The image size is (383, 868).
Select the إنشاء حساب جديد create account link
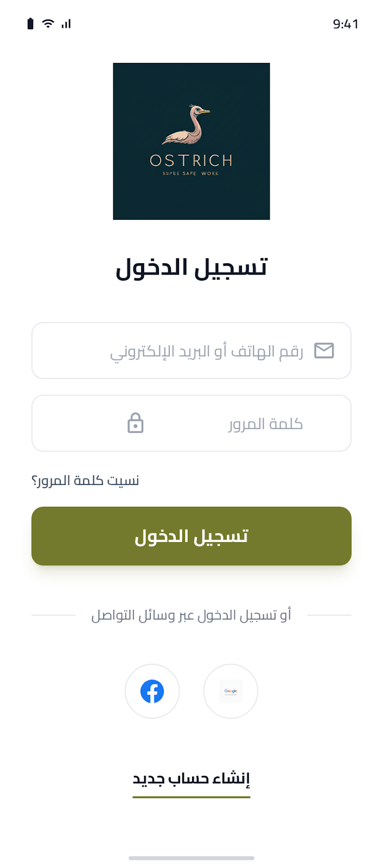pyautogui.click(x=191, y=778)
